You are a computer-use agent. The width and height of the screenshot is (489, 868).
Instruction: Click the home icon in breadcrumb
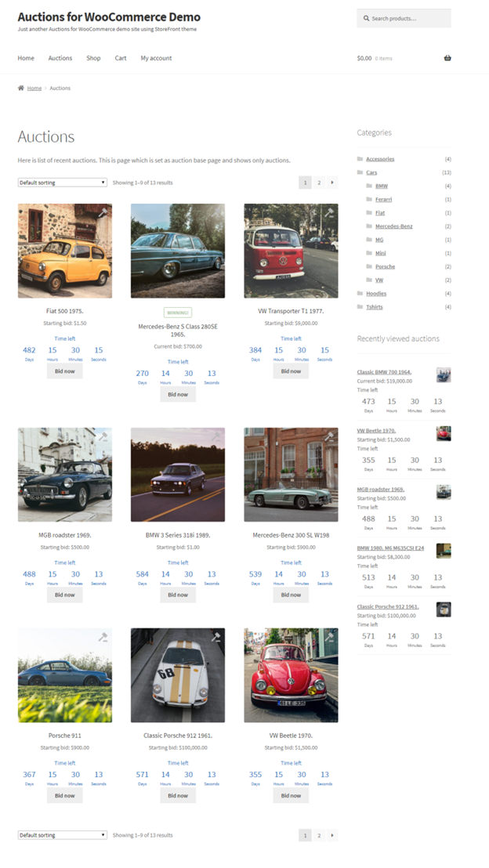[x=21, y=88]
